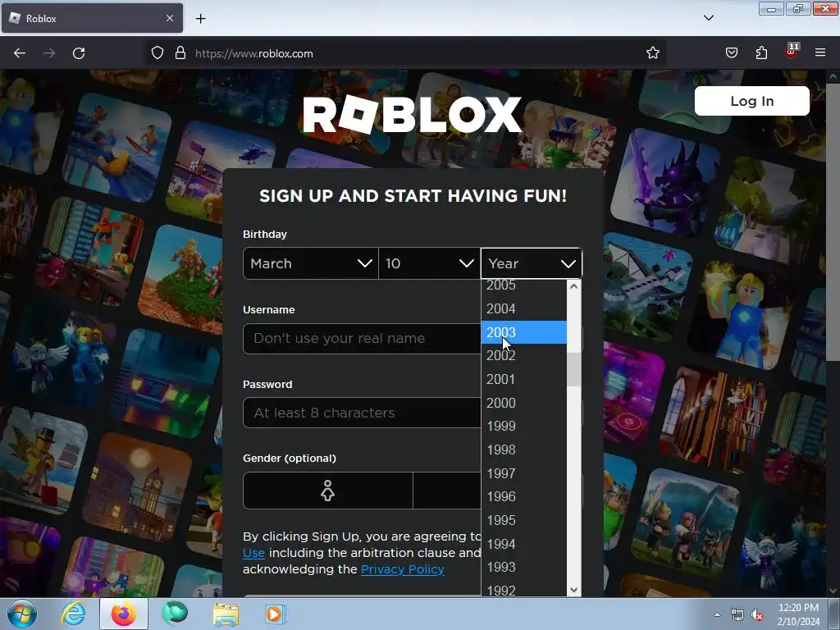Image resolution: width=840 pixels, height=630 pixels.
Task: Select year 2002 from the list
Action: click(524, 356)
